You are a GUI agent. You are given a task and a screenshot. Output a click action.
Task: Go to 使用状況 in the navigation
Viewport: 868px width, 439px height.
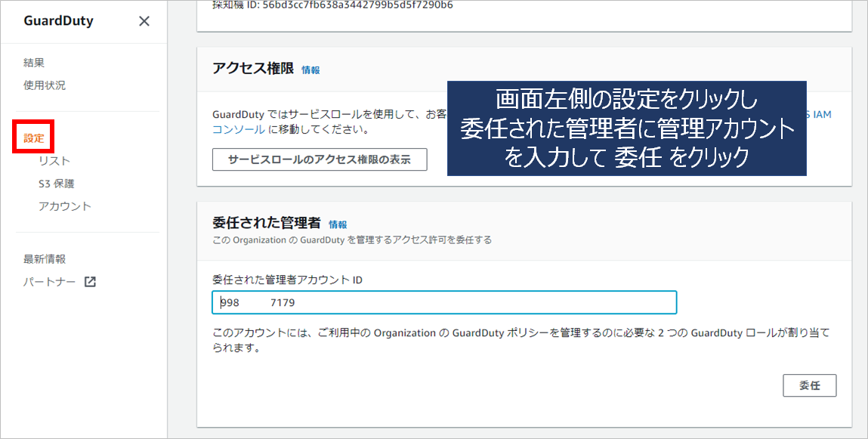coord(45,85)
